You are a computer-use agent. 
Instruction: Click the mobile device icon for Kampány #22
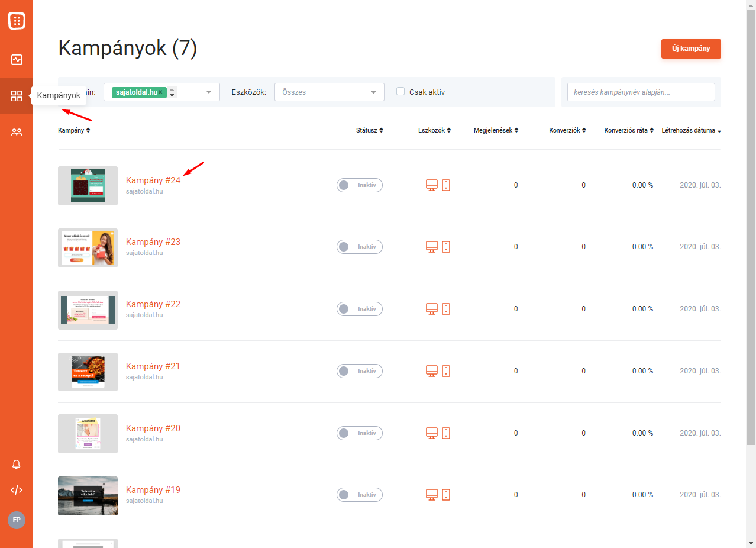pos(446,309)
